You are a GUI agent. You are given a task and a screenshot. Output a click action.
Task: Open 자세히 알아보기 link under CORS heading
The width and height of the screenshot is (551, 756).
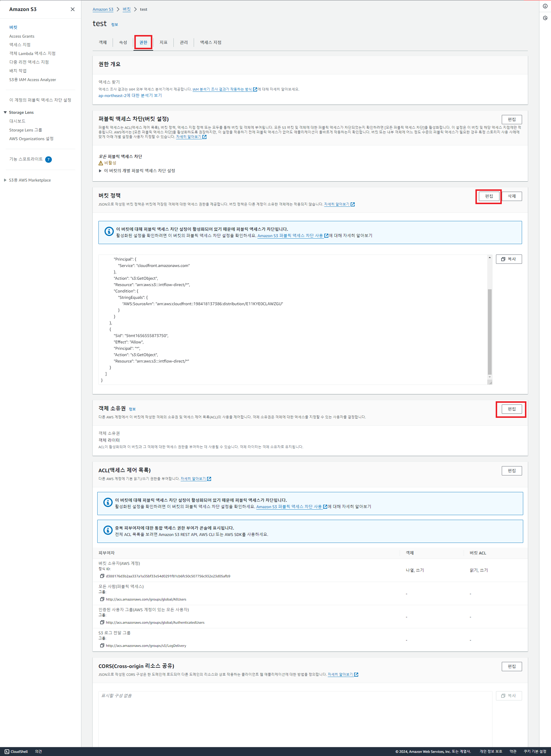(343, 674)
